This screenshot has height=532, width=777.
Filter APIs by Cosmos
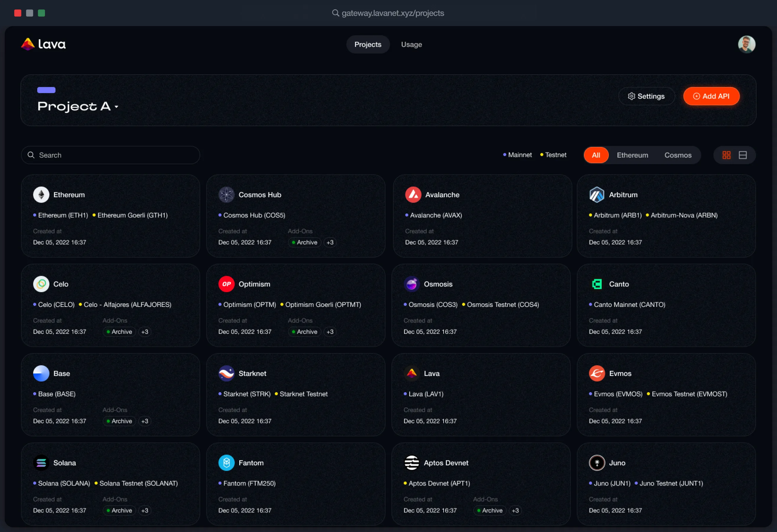click(x=678, y=155)
